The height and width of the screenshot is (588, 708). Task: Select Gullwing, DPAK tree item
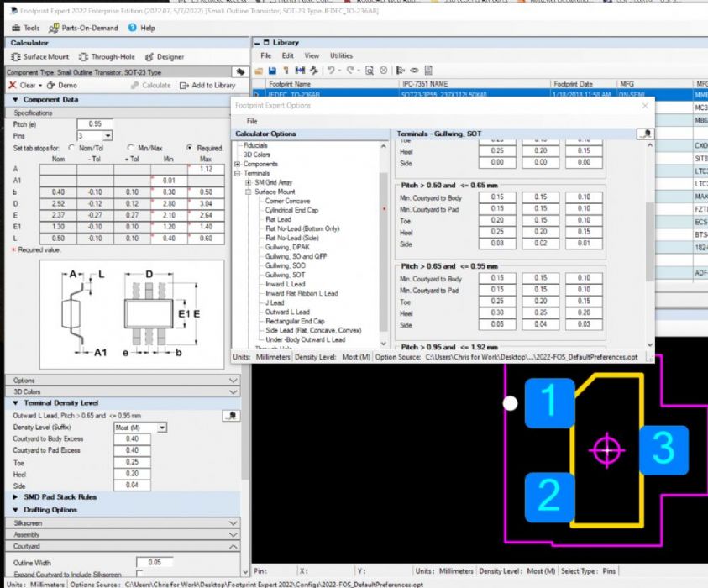287,247
